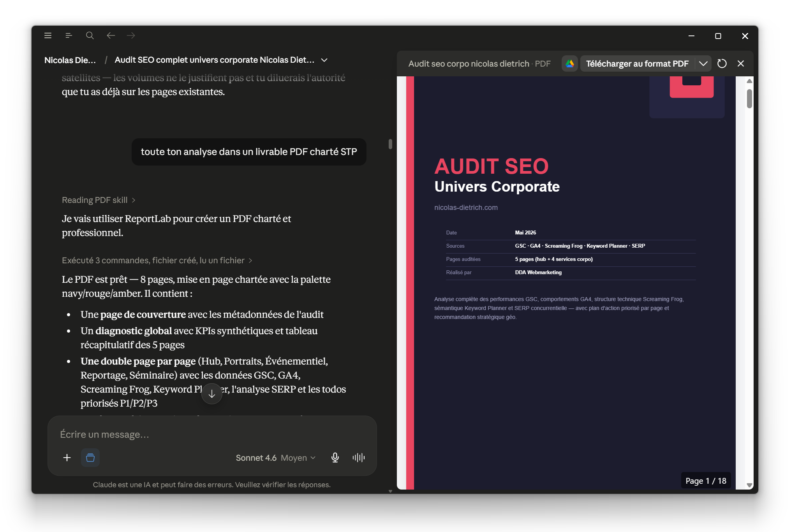Expand Exécuté 3 commandes details

[x=157, y=261]
